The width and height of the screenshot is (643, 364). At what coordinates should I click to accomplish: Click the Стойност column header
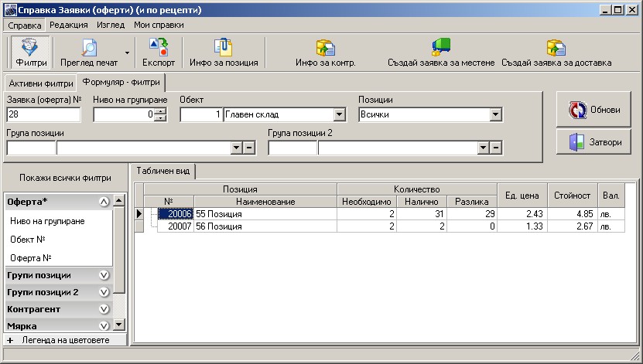tap(573, 196)
